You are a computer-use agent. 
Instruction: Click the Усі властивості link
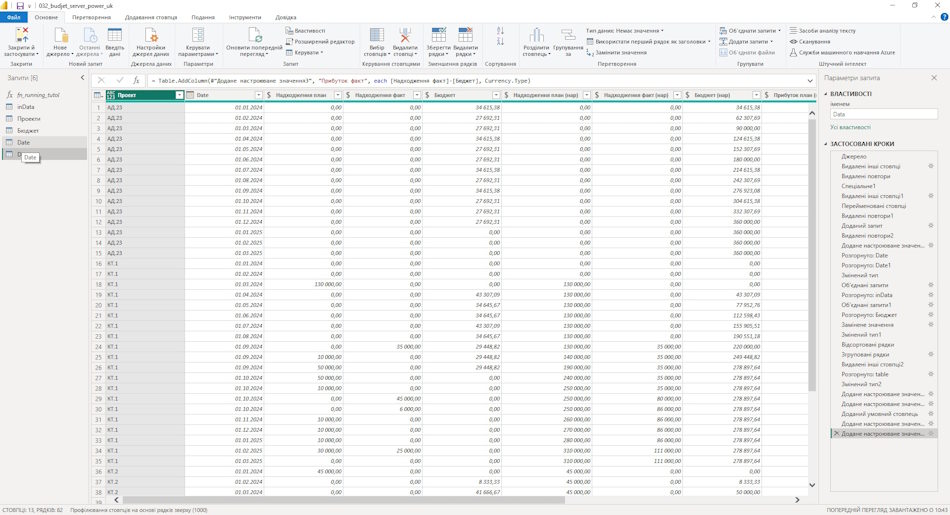[850, 128]
